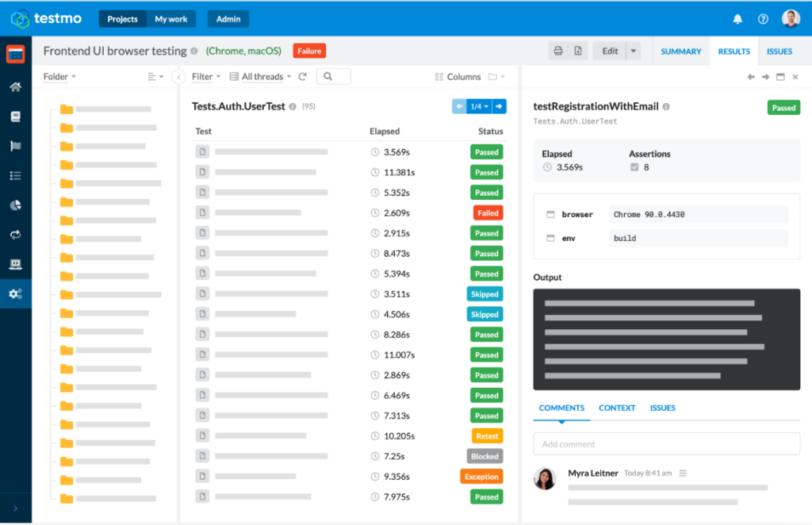Screen dimensions: 812x525
Task: Click the notification bell icon
Action: 737,18
